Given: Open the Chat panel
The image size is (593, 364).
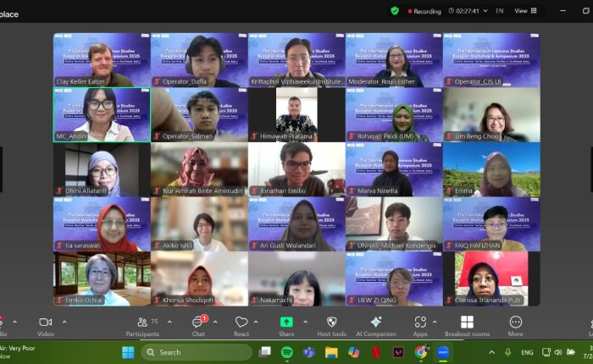Looking at the screenshot, I should click(x=197, y=326).
